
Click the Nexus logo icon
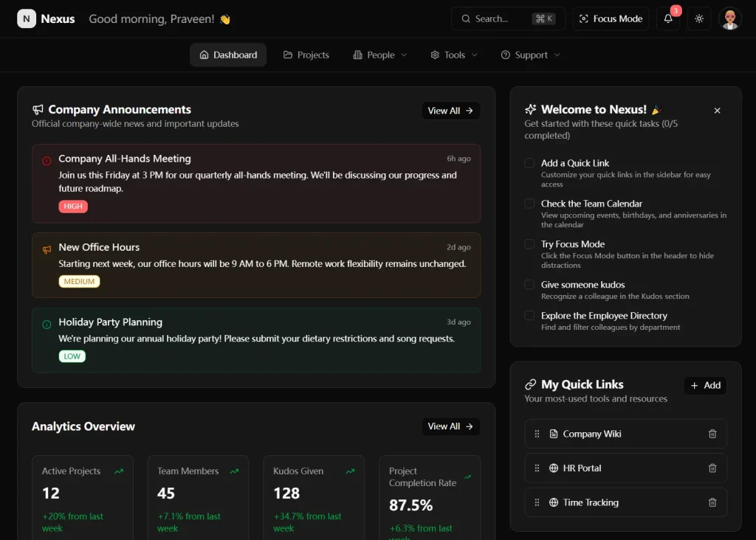[x=25, y=18]
